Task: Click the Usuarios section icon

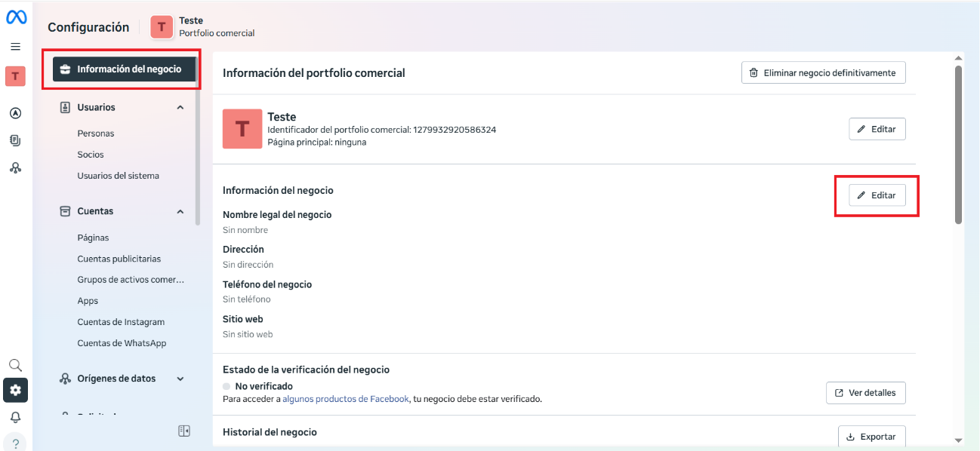Action: pos(65,107)
